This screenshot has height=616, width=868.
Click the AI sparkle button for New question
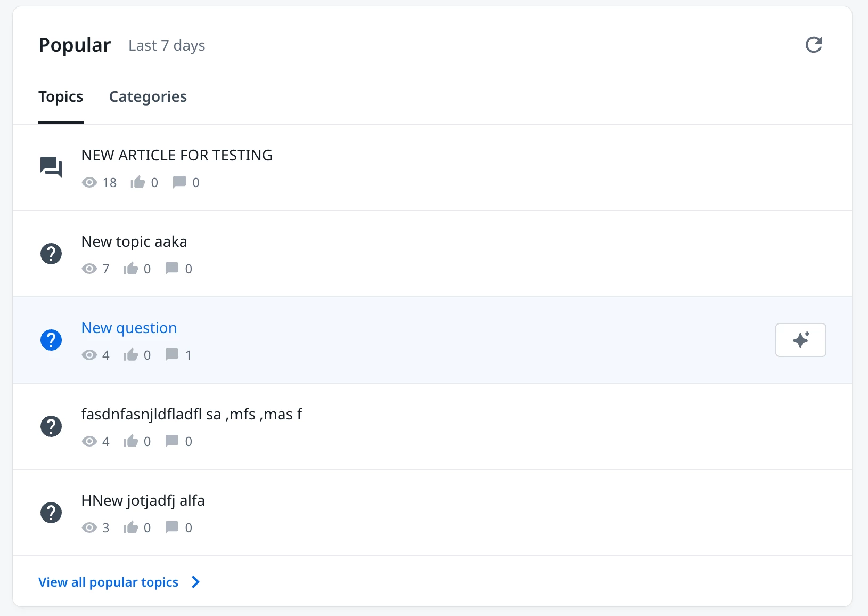pyautogui.click(x=800, y=340)
